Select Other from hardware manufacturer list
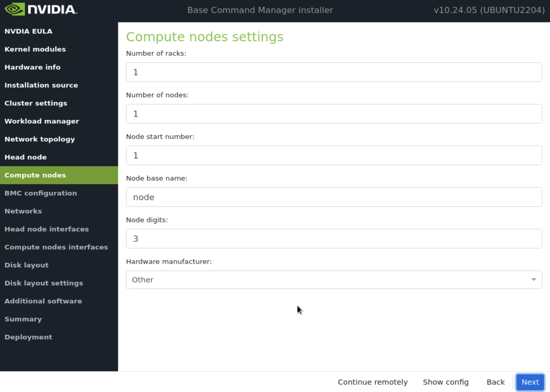 334,280
